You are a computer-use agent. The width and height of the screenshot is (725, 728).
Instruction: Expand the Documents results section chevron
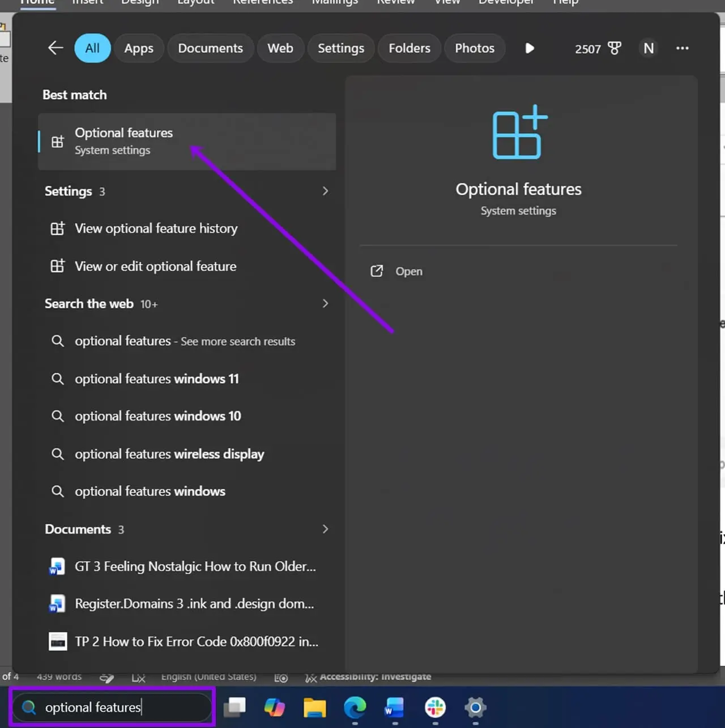[325, 529]
